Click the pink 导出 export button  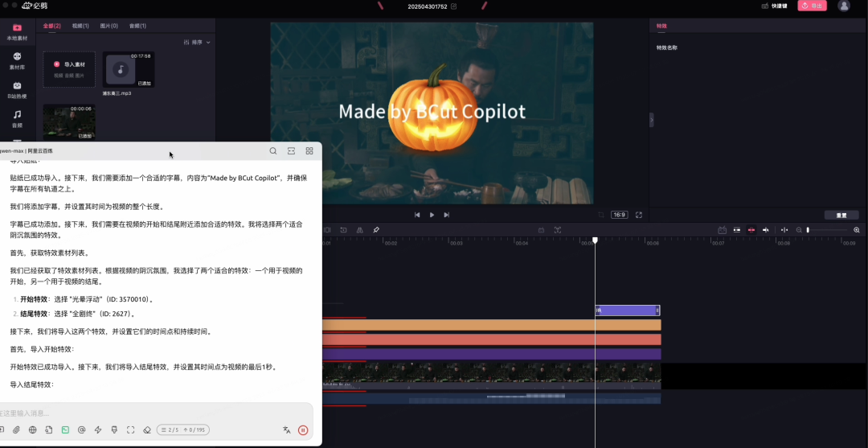tap(812, 6)
